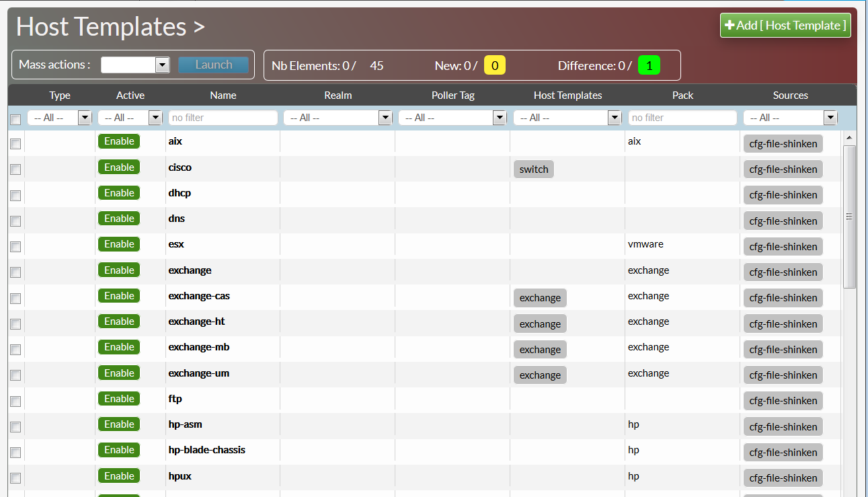Click the switch template tag on cisco
This screenshot has height=497, width=868.
click(x=534, y=169)
